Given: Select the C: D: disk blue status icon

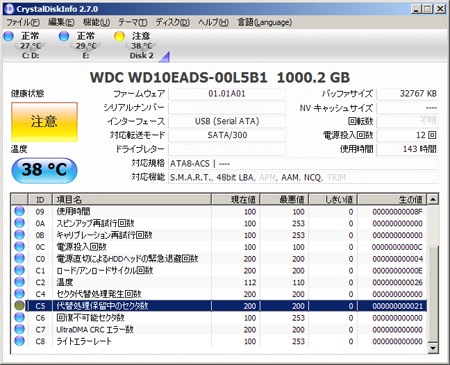Looking at the screenshot, I should (x=8, y=36).
